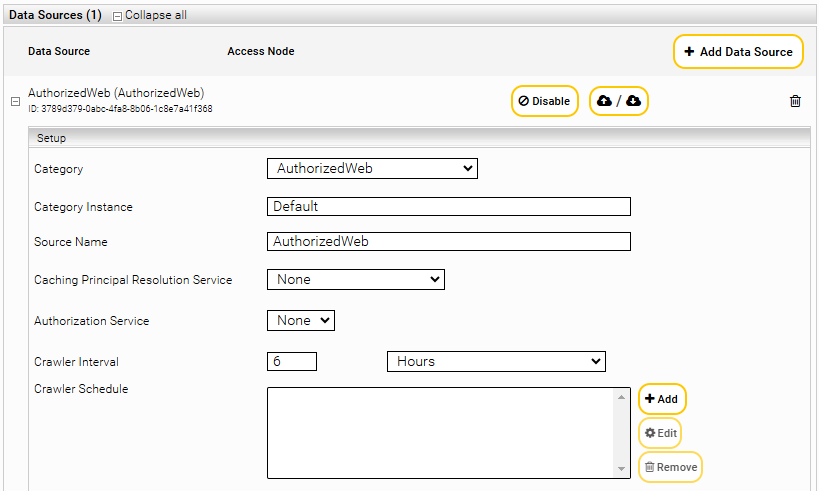The image size is (819, 491).
Task: Open the Category dropdown
Action: coord(372,168)
